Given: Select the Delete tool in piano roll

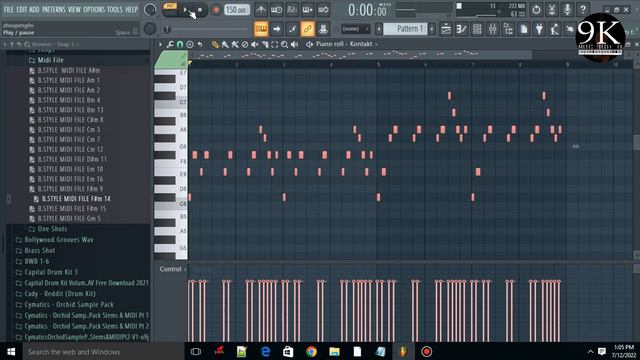Looking at the screenshot, I should [245, 44].
